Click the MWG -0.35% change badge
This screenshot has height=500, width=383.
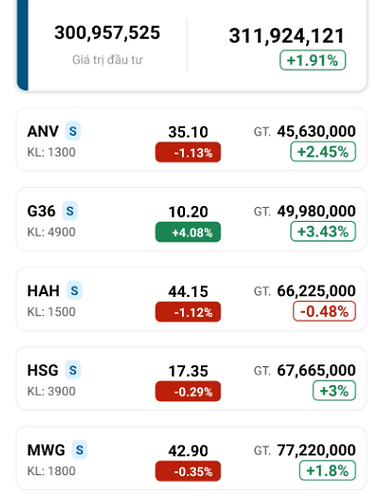188,471
